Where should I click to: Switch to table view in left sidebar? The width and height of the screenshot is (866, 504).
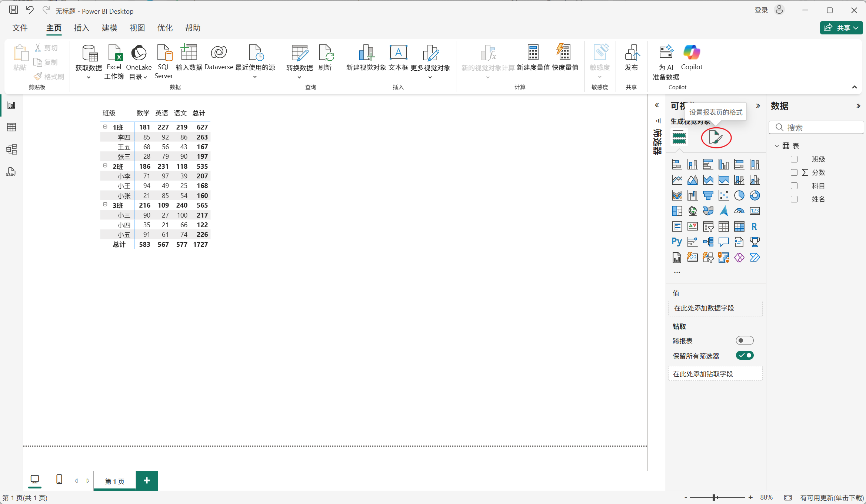click(x=11, y=127)
